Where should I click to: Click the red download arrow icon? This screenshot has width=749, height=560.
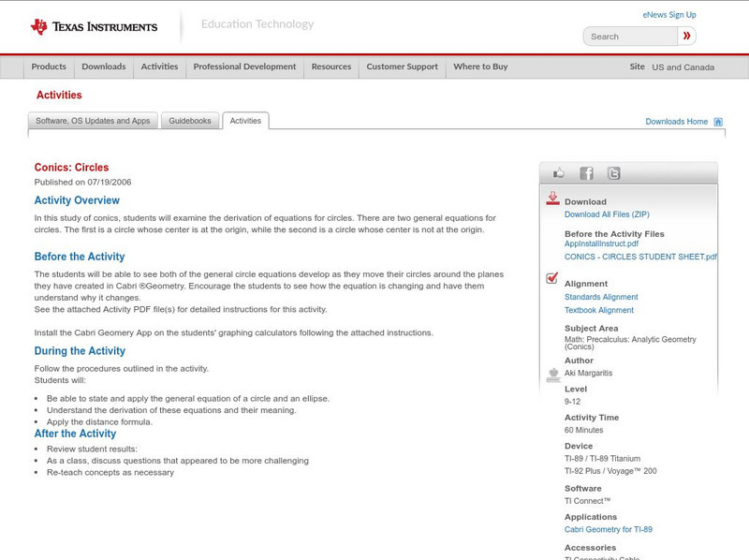click(552, 199)
